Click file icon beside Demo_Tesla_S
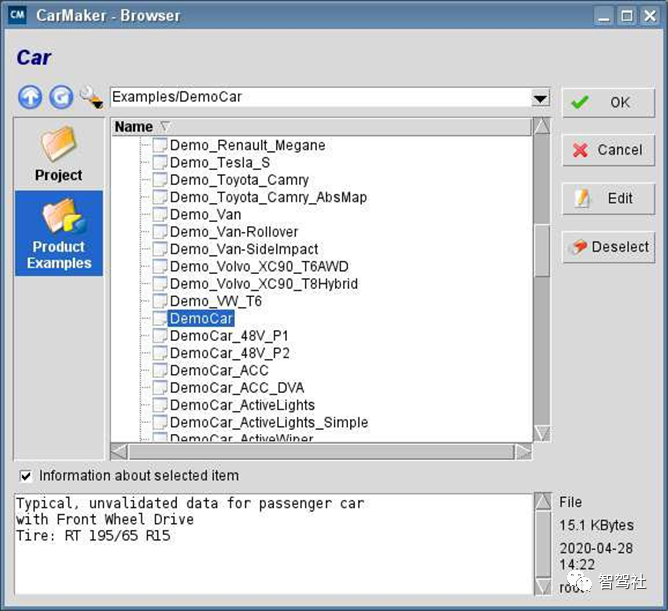The image size is (668, 611). (x=160, y=162)
